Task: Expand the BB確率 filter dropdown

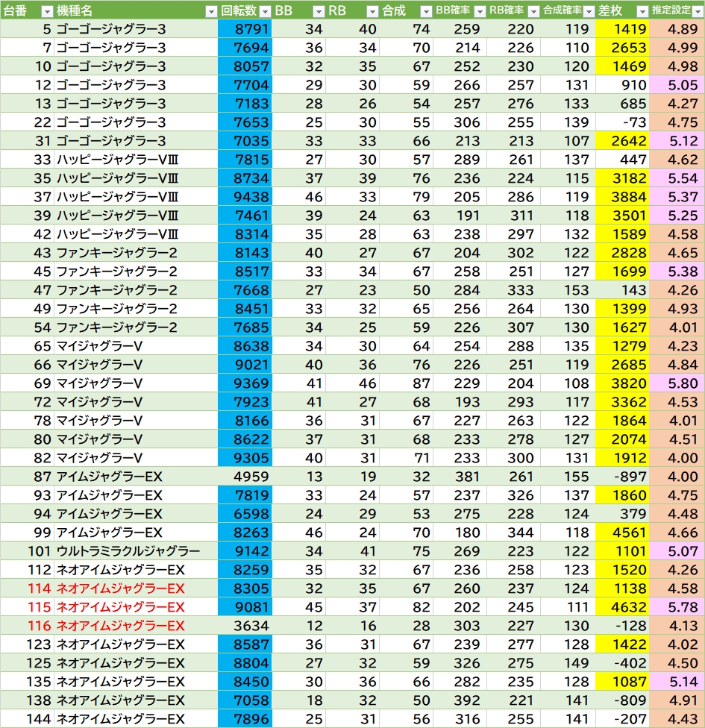Action: coord(479,11)
